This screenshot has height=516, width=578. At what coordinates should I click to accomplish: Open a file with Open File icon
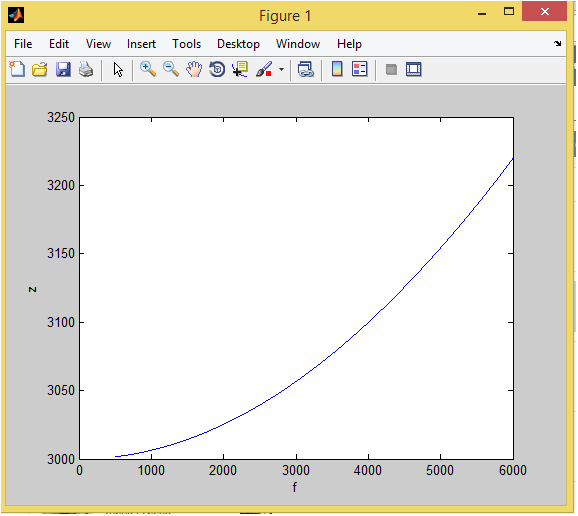(x=39, y=69)
